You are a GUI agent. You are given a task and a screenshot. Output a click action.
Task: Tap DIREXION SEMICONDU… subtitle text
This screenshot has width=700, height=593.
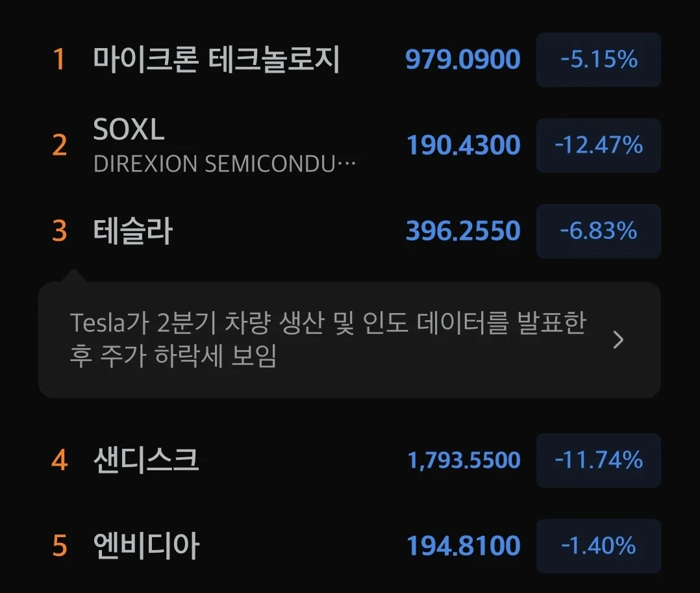click(225, 164)
